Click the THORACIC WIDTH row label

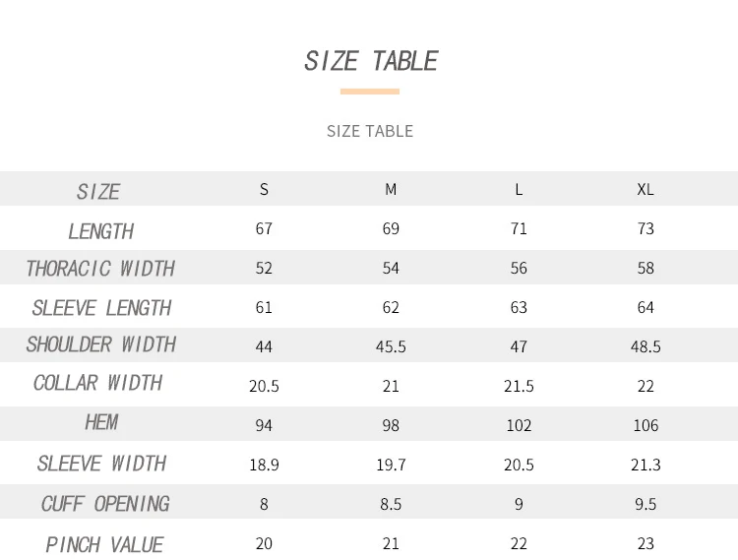[x=100, y=269]
